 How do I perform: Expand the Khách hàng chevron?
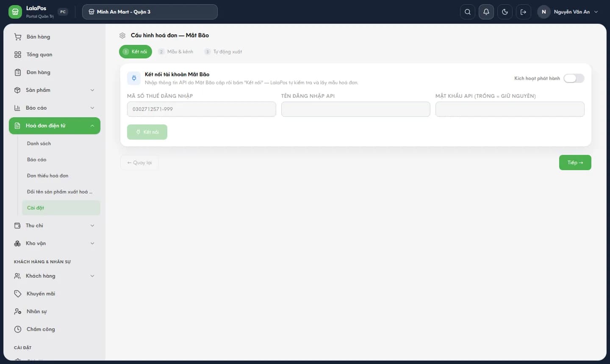pyautogui.click(x=92, y=276)
